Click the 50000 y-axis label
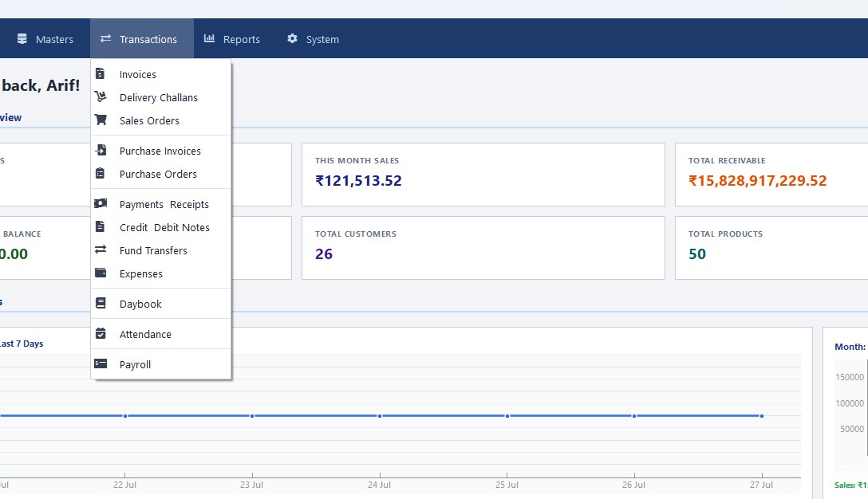Image resolution: width=868 pixels, height=499 pixels. point(852,429)
